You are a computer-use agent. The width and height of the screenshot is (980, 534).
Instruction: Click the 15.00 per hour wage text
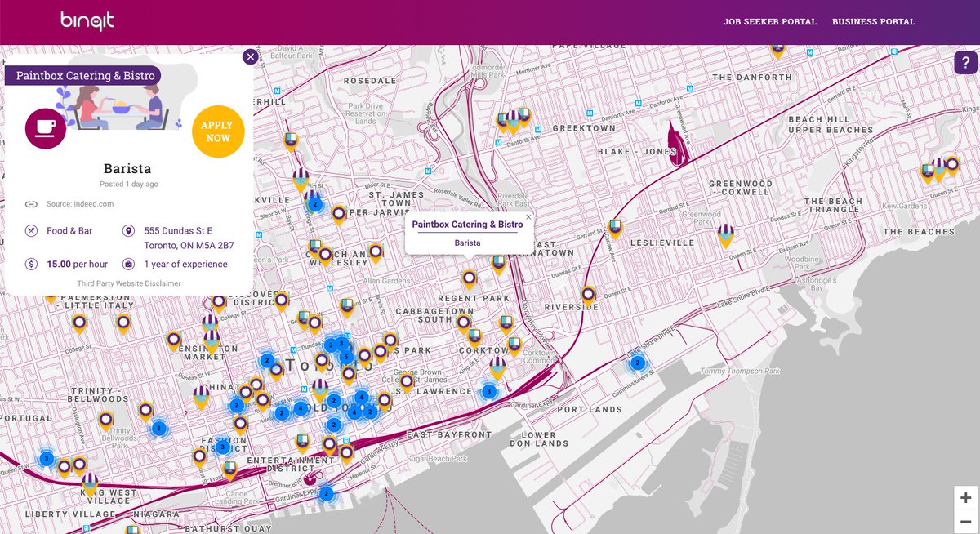coord(78,265)
